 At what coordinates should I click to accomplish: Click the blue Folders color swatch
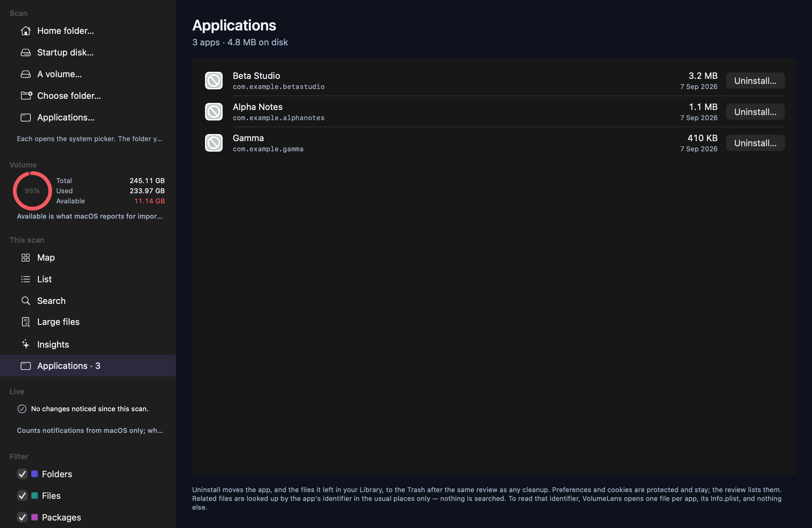coord(35,474)
